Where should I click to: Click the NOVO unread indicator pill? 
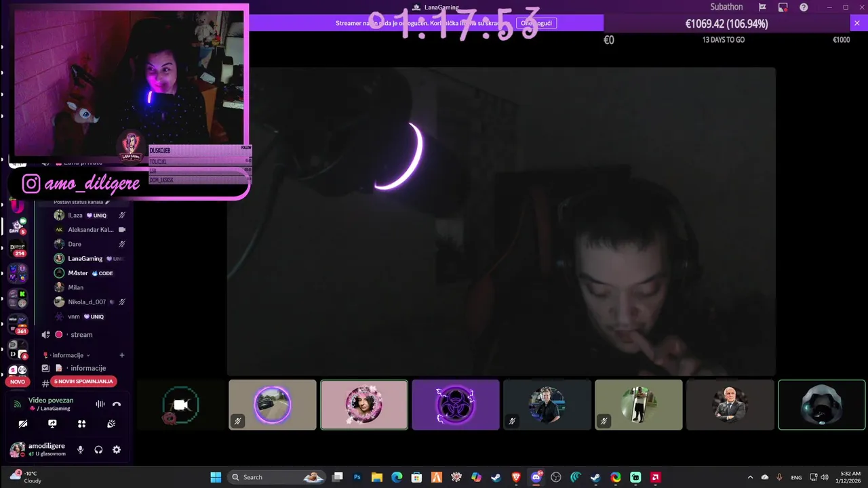tap(18, 382)
